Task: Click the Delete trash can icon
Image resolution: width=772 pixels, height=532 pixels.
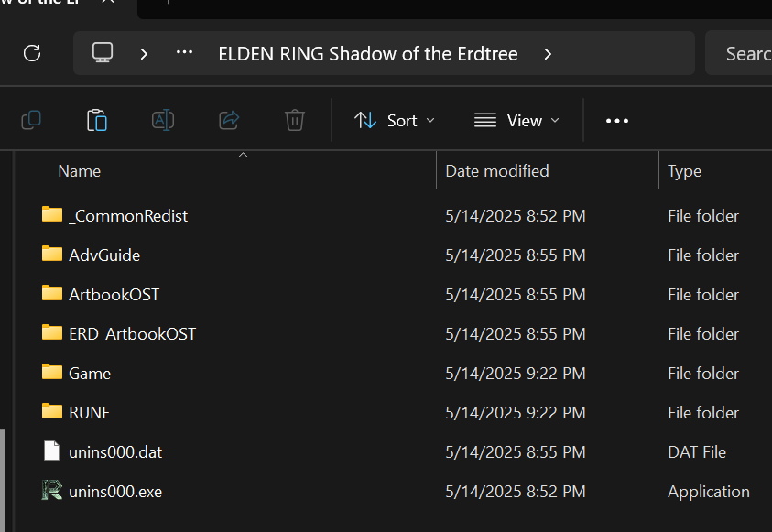Action: point(295,121)
